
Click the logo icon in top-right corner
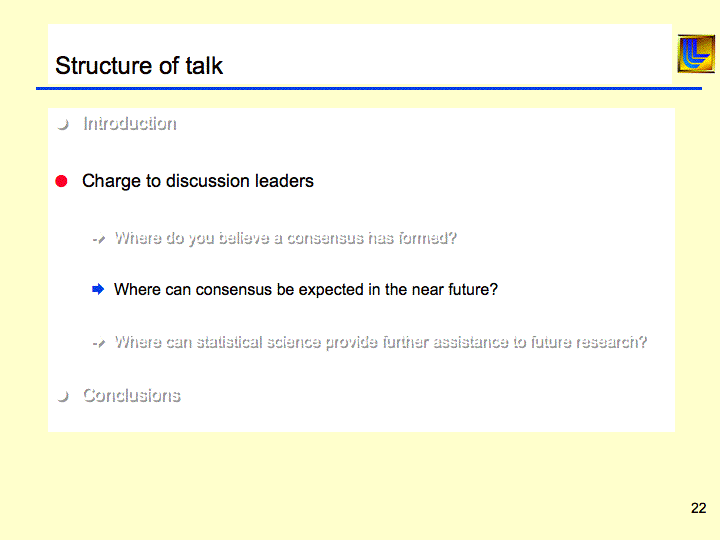pos(695,54)
